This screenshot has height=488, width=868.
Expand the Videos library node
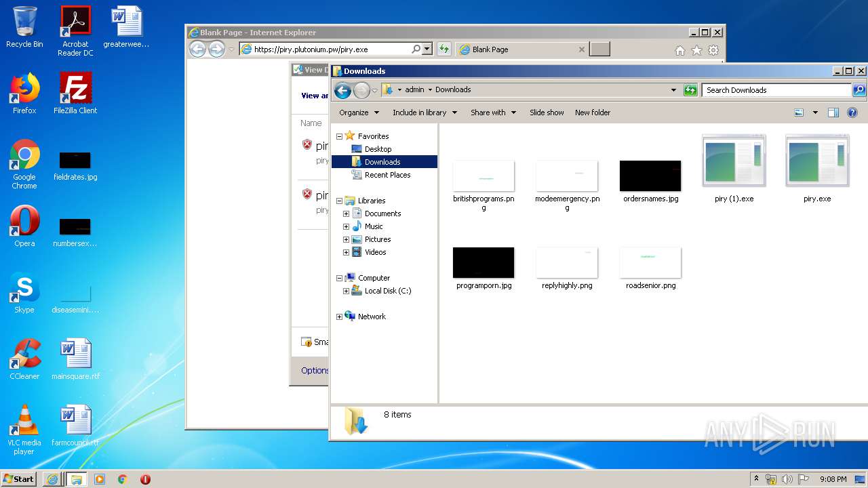(346, 252)
